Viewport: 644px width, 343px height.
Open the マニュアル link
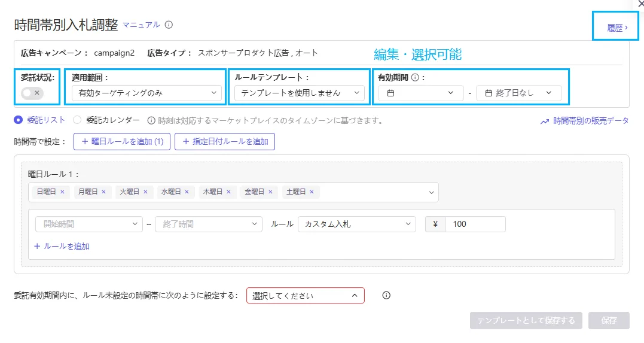tap(141, 25)
